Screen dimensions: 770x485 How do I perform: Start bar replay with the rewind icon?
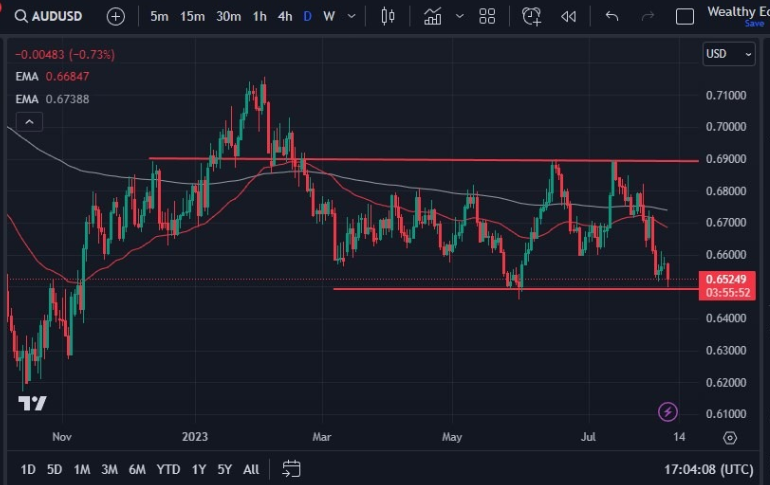568,16
